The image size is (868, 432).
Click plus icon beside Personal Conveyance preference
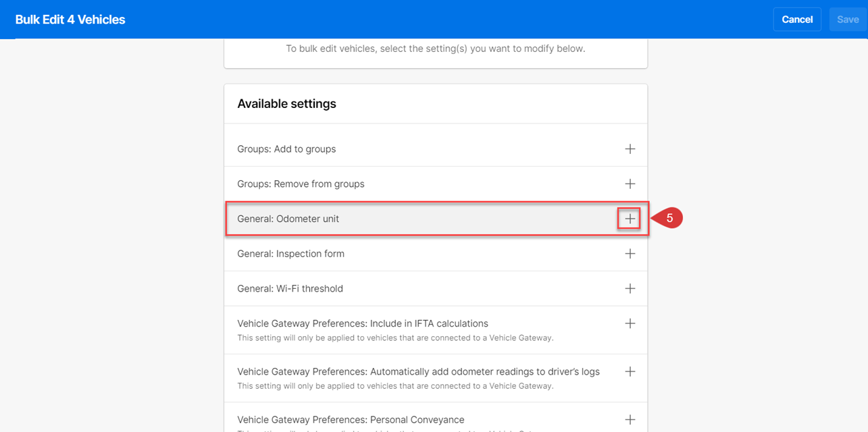pyautogui.click(x=630, y=420)
